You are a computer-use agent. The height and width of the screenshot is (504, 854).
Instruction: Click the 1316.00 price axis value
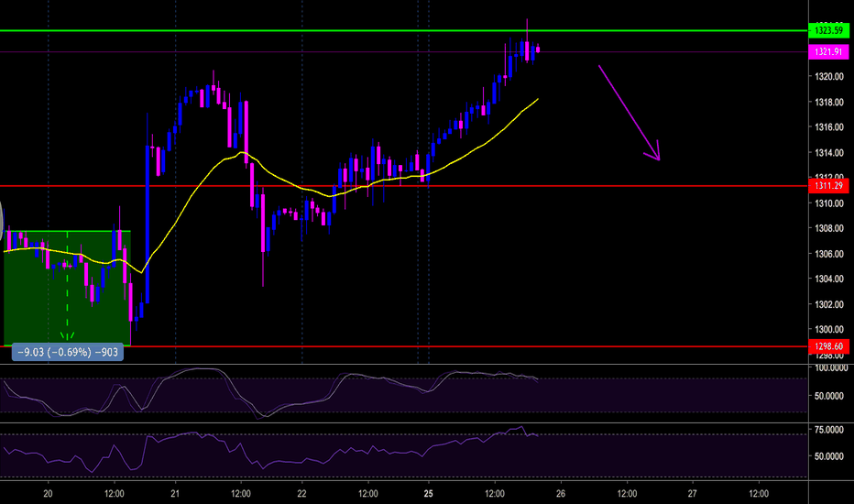coord(829,127)
